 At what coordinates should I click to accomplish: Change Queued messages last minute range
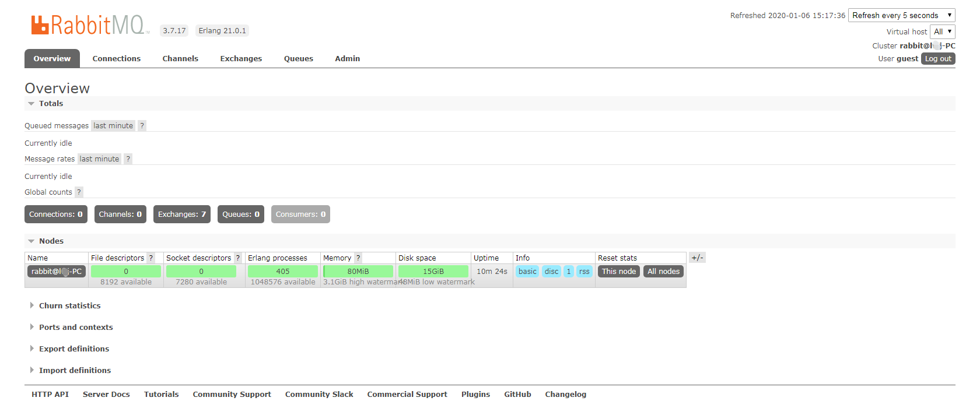113,125
